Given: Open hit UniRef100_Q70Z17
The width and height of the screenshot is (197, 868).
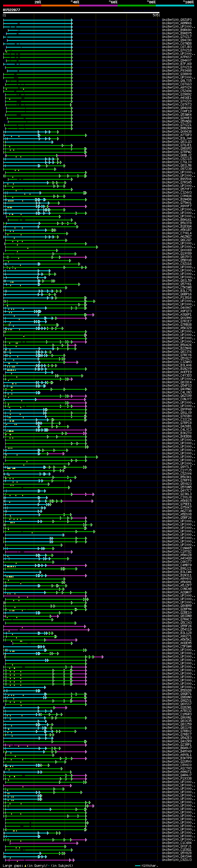Looking at the screenshot, I should (177, 37).
